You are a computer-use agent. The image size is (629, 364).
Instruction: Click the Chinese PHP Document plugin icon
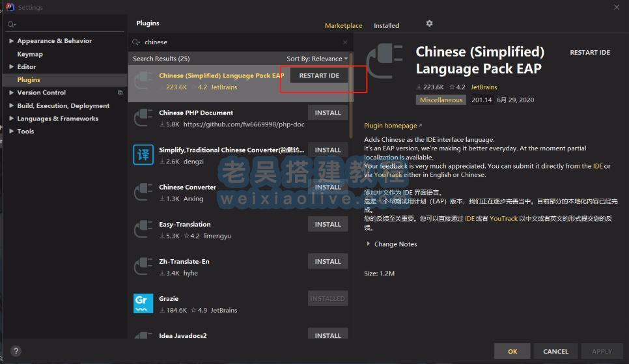[143, 117]
